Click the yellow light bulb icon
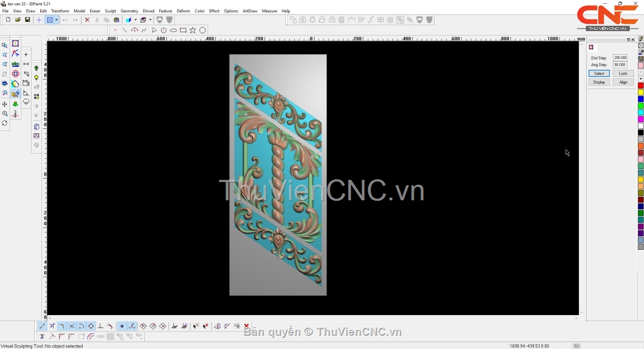The image size is (644, 349). tap(36, 78)
